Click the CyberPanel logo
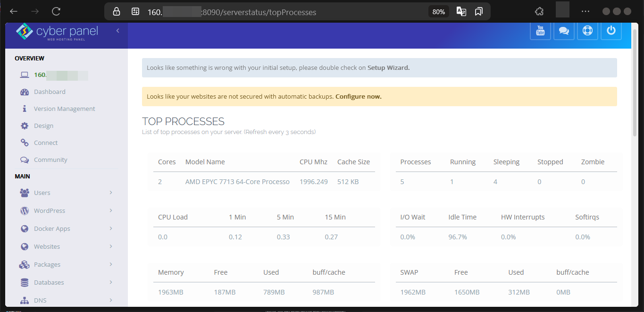The image size is (644, 312). [x=57, y=32]
